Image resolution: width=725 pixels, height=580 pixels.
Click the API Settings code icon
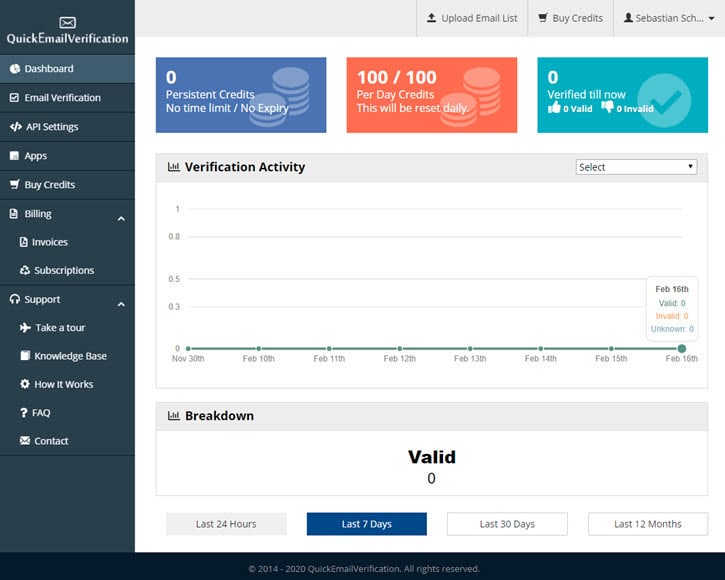15,127
